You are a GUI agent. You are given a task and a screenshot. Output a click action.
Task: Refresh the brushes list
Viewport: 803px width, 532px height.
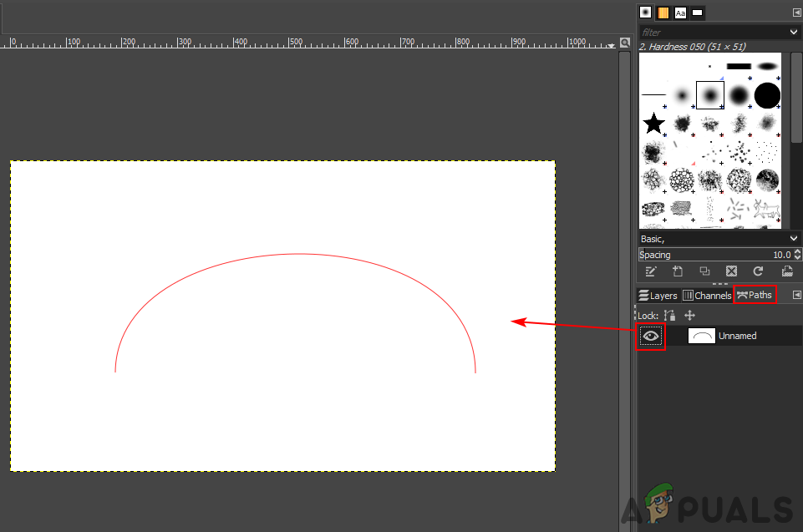(758, 271)
